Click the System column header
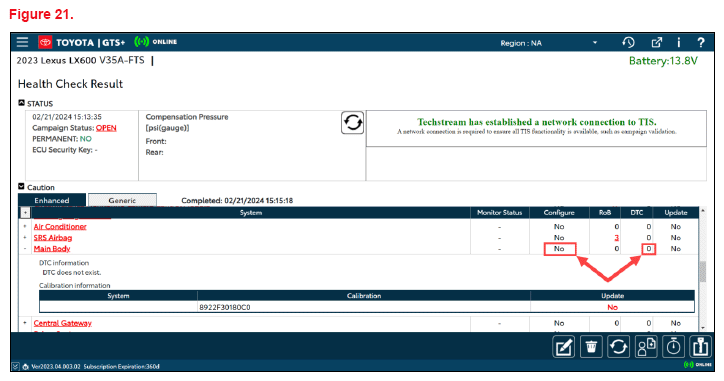724x381 pixels. pos(251,212)
